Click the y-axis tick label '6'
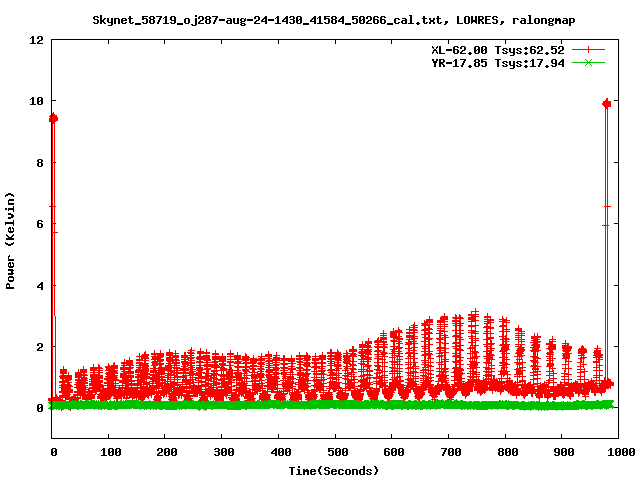 click(x=40, y=224)
